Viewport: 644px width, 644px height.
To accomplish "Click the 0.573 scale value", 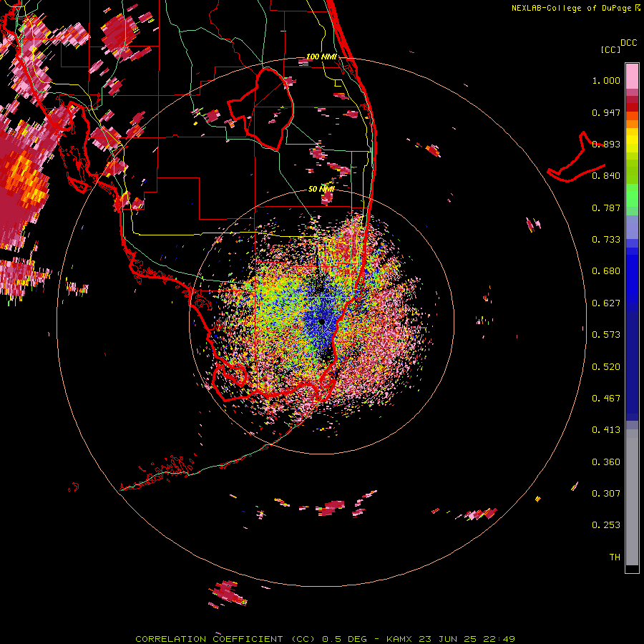I will (x=606, y=335).
